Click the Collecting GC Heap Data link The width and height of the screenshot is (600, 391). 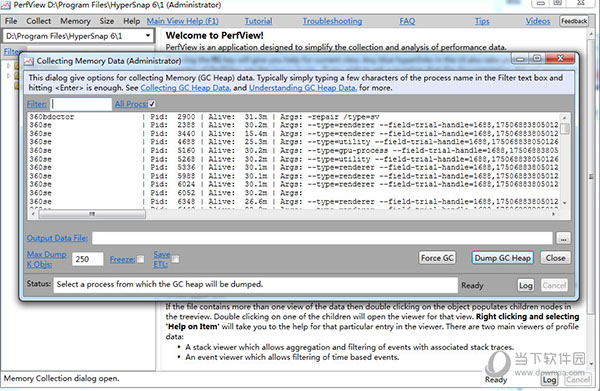186,88
